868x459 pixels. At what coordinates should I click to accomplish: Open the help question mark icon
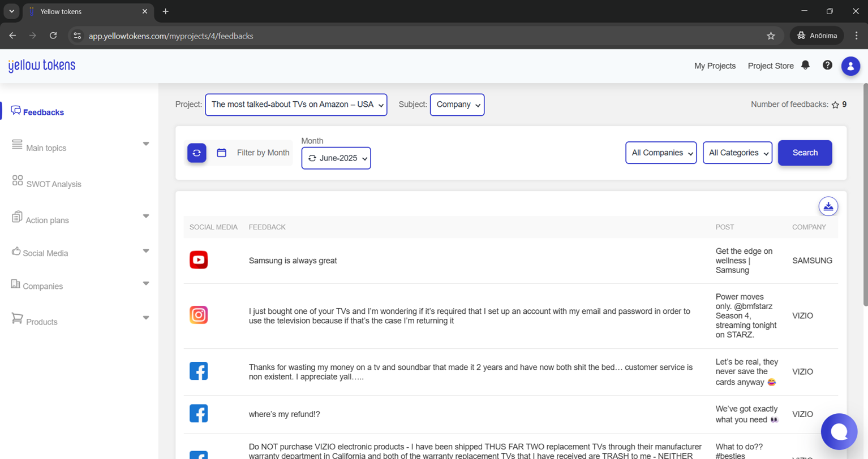(827, 66)
